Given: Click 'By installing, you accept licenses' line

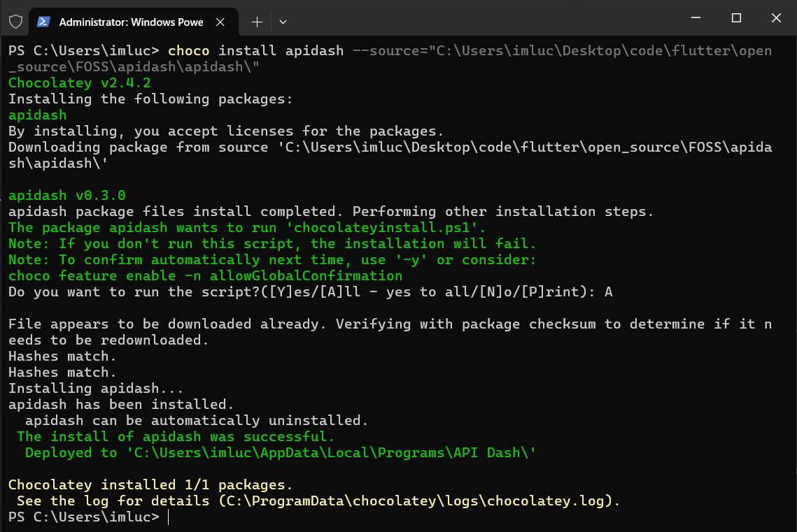Looking at the screenshot, I should (x=226, y=131).
